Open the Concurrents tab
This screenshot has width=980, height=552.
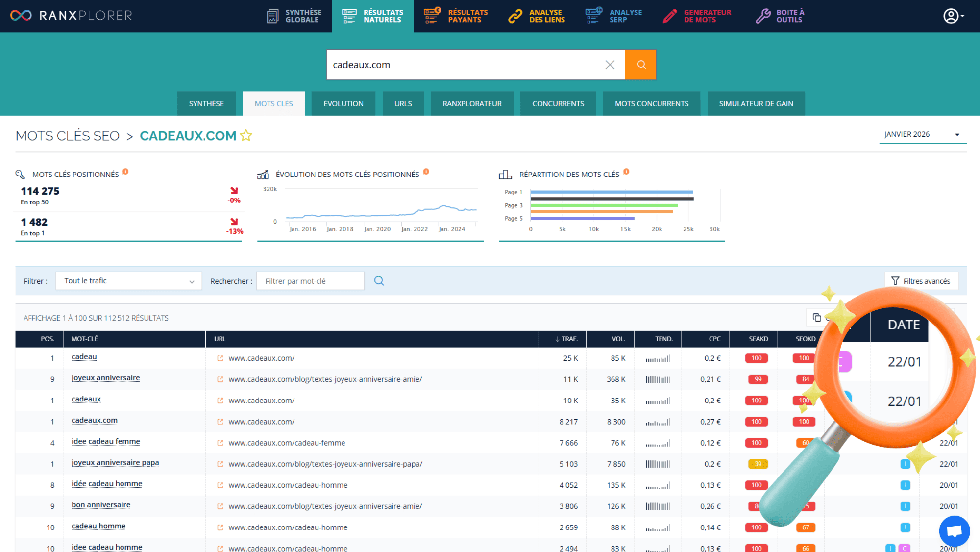tap(558, 103)
